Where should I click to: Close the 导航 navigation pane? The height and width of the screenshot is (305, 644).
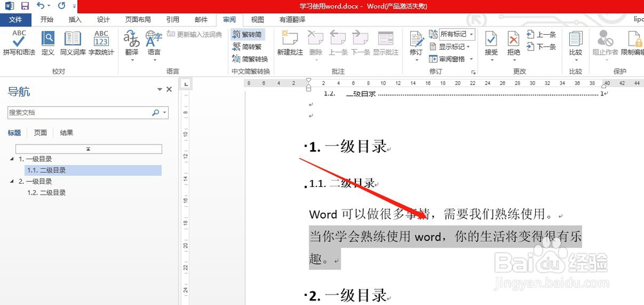point(169,89)
